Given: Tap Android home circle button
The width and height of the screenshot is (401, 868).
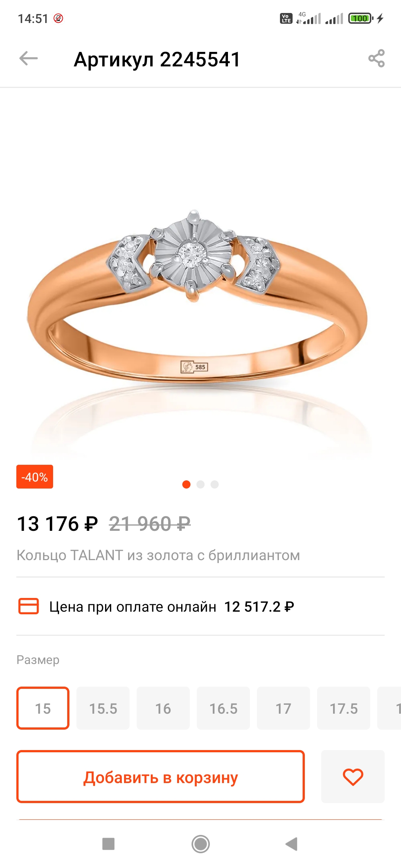Looking at the screenshot, I should (x=200, y=844).
